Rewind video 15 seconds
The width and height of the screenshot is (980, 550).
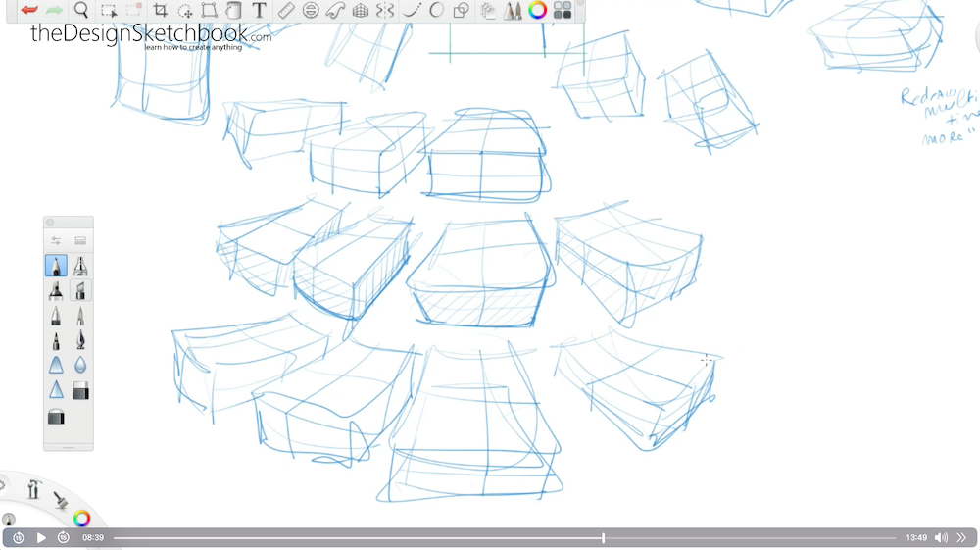[x=18, y=537]
